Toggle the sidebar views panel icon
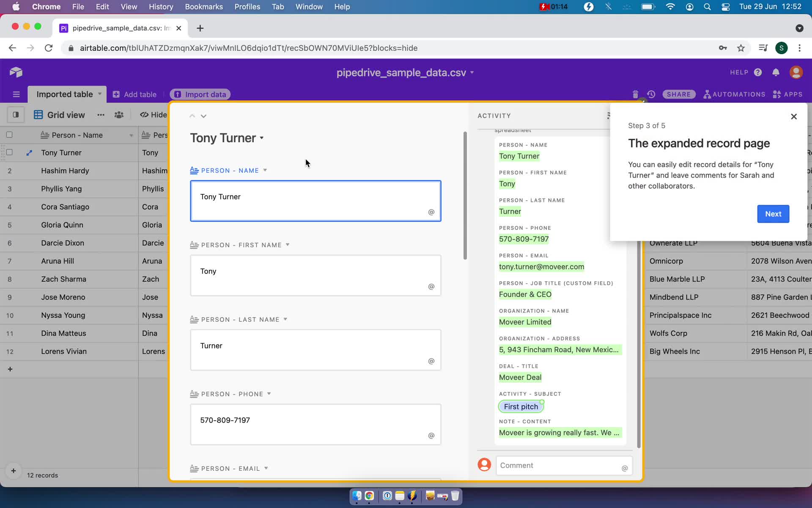Viewport: 812px width, 508px height. [16, 115]
